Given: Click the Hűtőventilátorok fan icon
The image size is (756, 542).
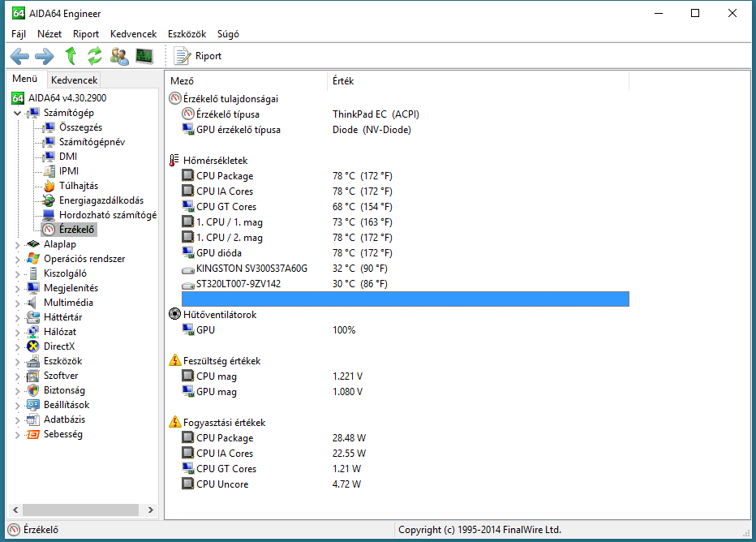Looking at the screenshot, I should click(174, 314).
